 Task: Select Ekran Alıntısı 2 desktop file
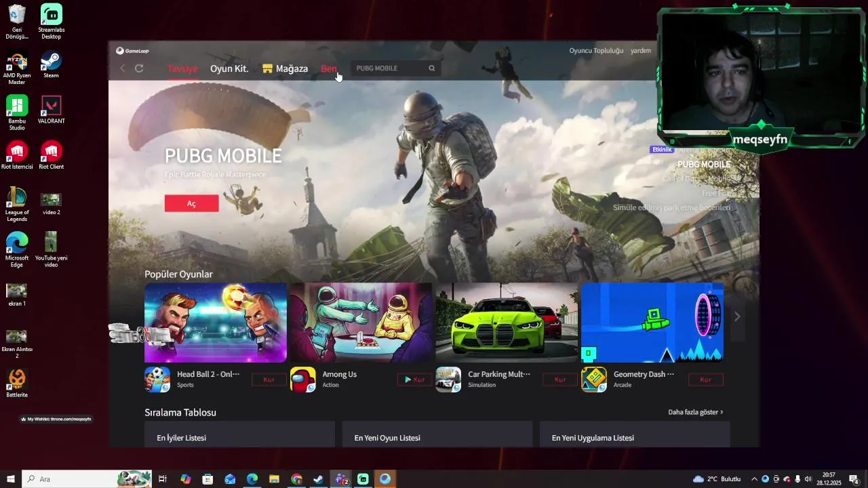coord(17,344)
